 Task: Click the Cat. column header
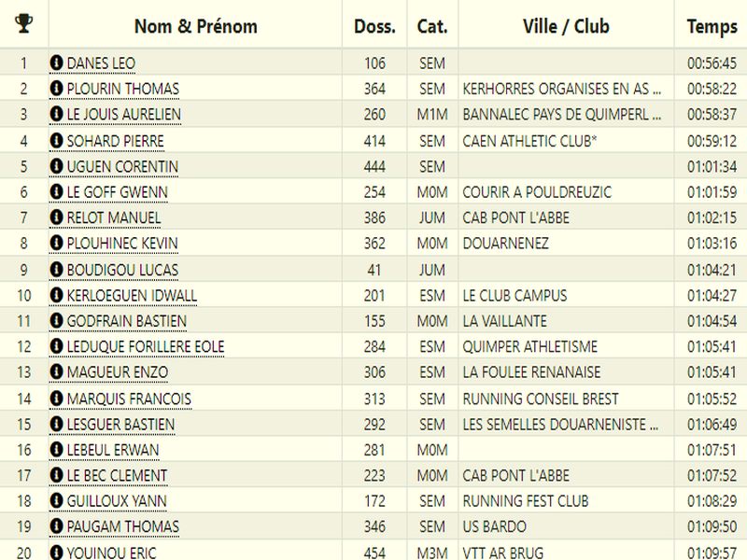click(432, 25)
